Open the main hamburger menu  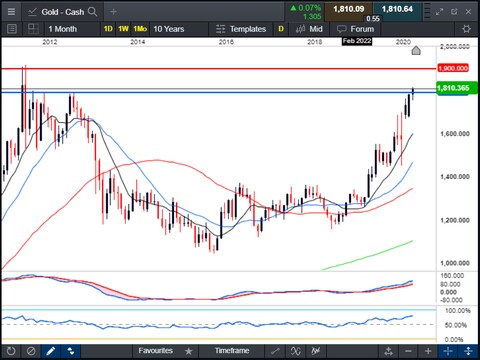click(x=11, y=12)
